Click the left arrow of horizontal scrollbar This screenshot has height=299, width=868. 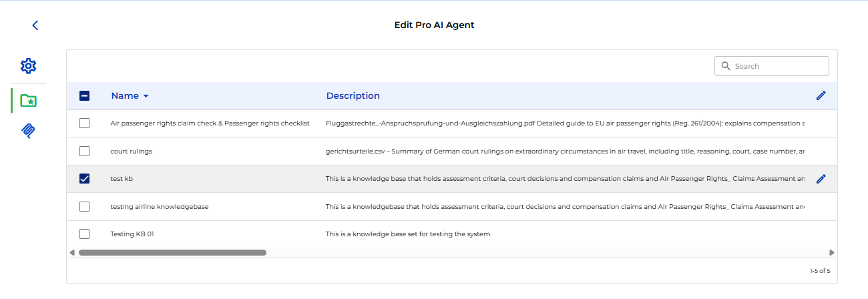72,253
